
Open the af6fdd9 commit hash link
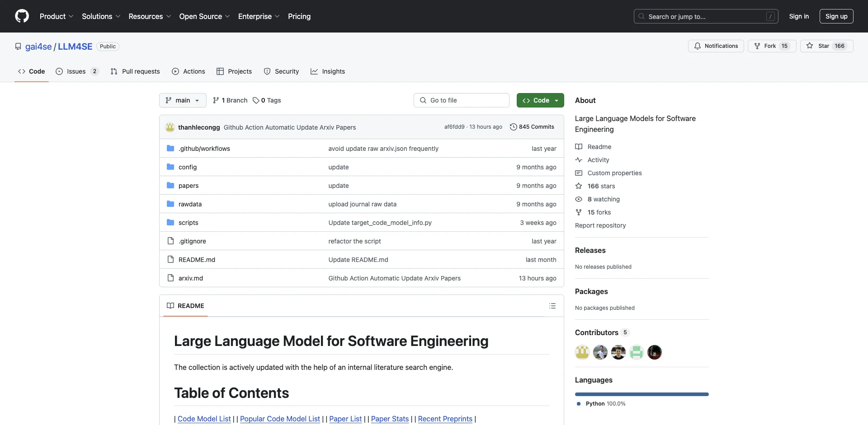(454, 127)
